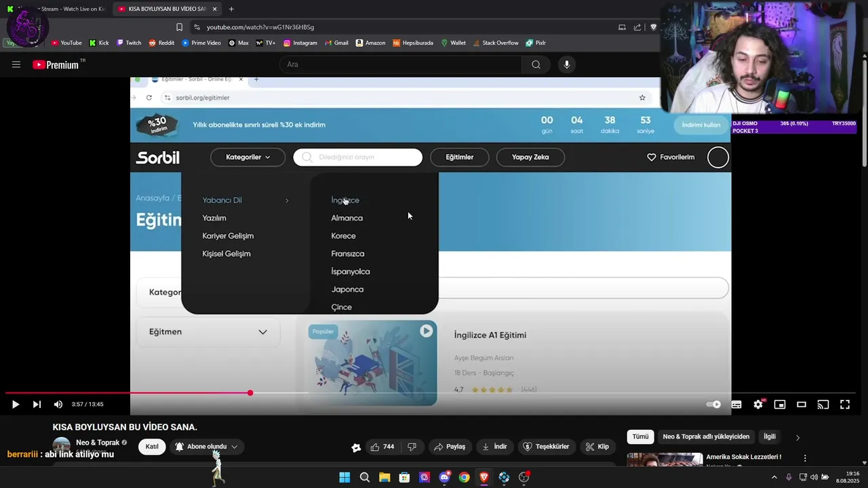Image resolution: width=868 pixels, height=488 pixels.
Task: Open Twitch bookmark
Action: [x=129, y=43]
